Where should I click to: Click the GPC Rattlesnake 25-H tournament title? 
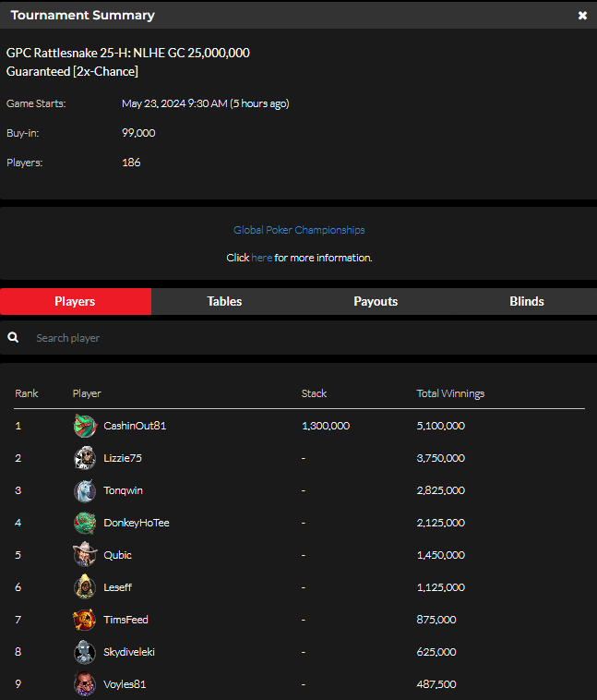point(128,62)
